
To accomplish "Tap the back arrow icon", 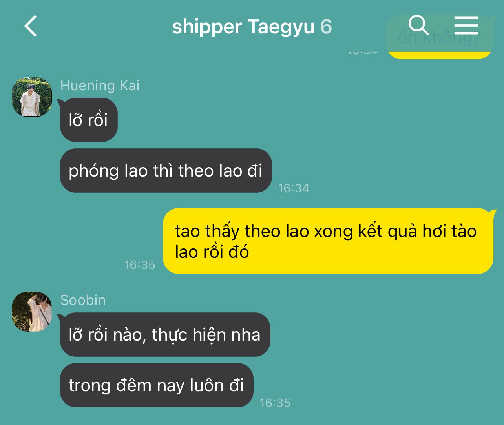I will 31,26.
